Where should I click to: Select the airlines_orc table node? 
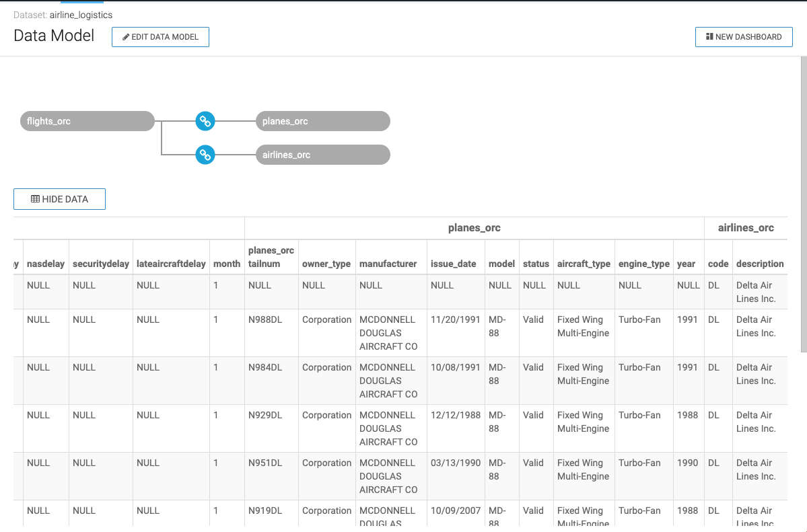(322, 155)
